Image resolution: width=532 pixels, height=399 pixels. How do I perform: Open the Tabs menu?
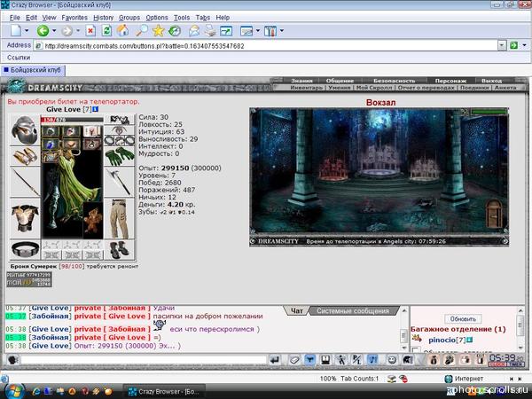[x=202, y=18]
